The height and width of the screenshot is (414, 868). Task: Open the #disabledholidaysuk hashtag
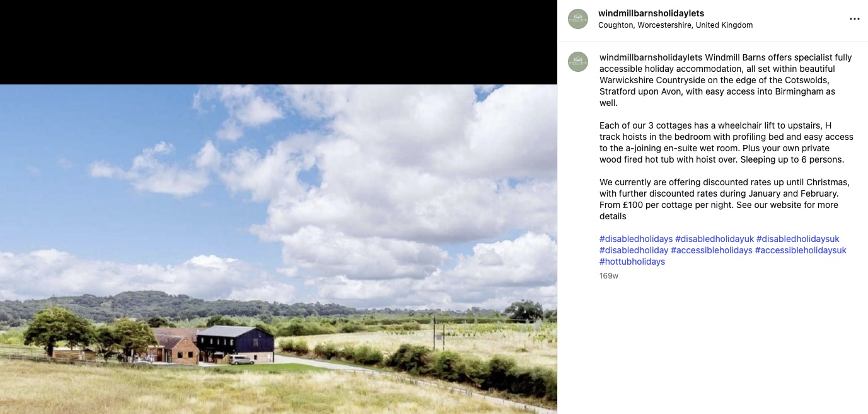pos(798,239)
